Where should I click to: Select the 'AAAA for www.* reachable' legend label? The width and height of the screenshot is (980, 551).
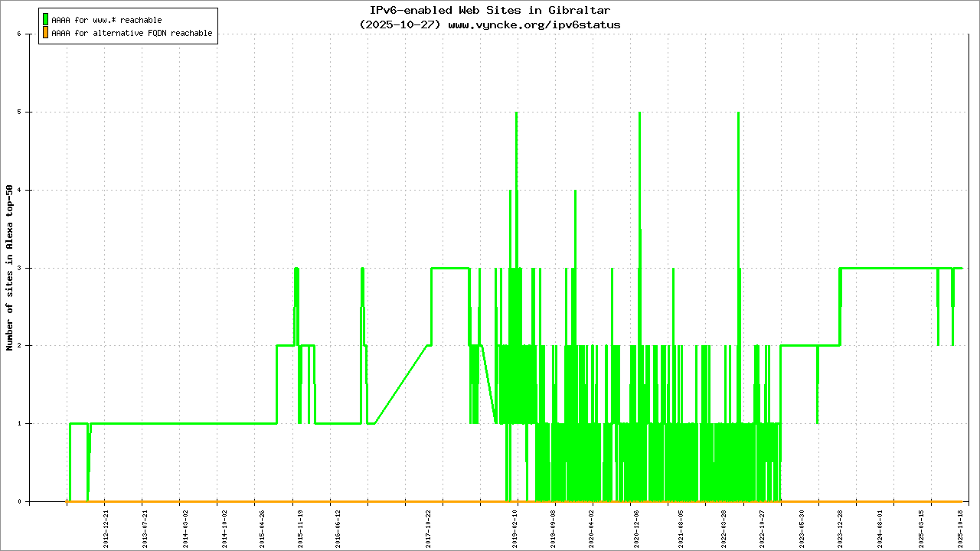(x=106, y=20)
